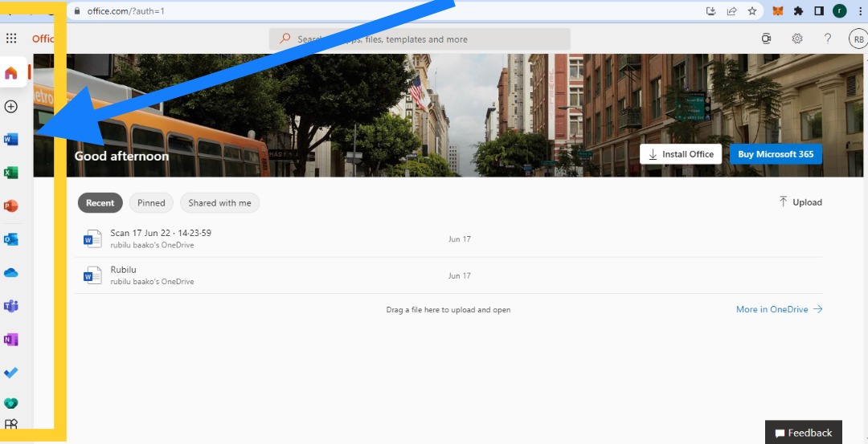Image resolution: width=868 pixels, height=444 pixels.
Task: Follow the More in OneDrive link
Action: 779,310
